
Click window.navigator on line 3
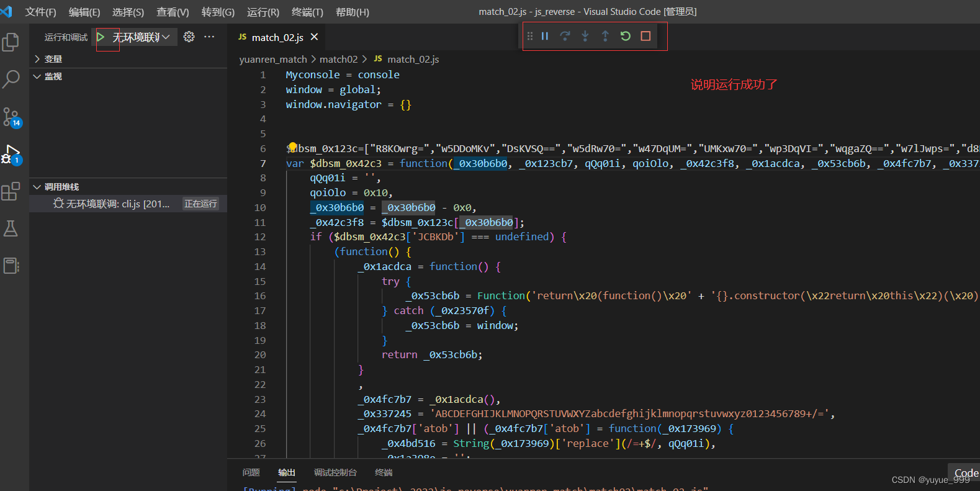pyautogui.click(x=333, y=104)
